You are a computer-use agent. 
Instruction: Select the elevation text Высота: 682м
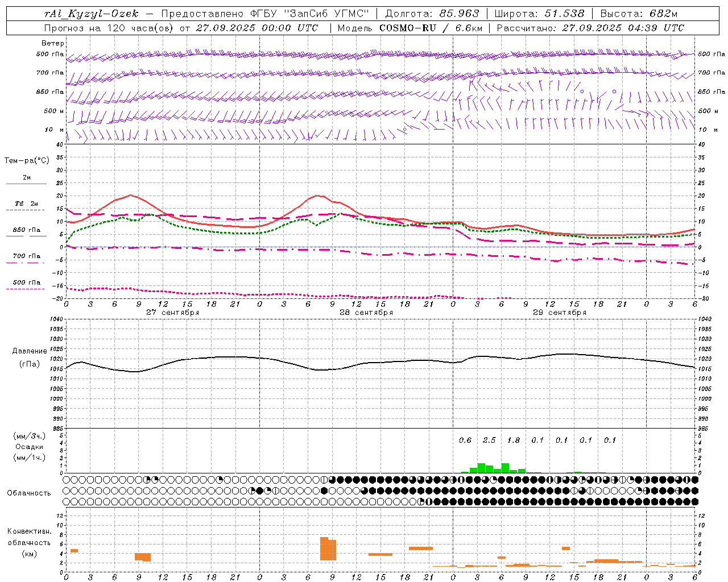click(639, 14)
